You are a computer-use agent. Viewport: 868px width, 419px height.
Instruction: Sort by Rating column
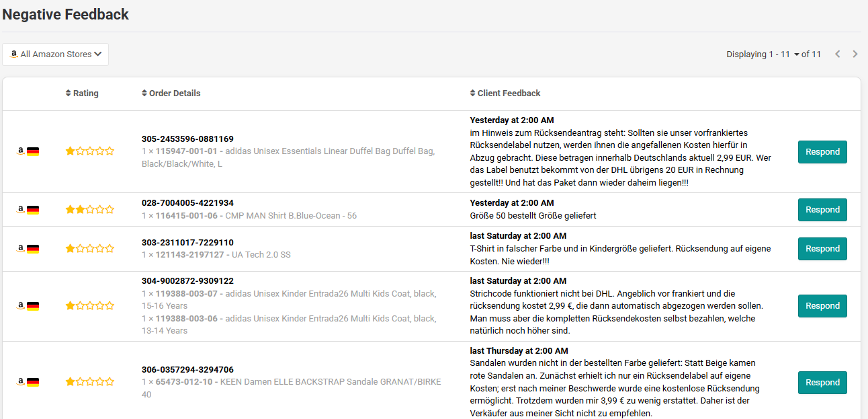coord(82,93)
